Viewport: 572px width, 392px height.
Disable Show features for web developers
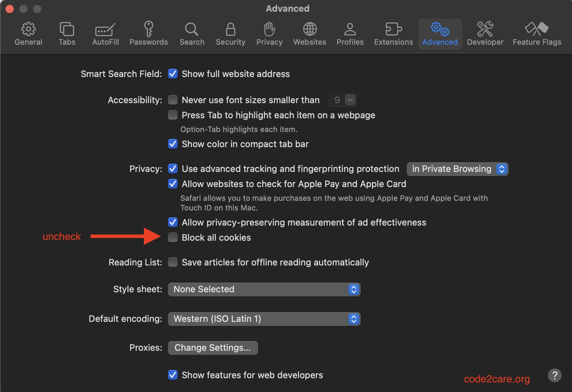(173, 375)
